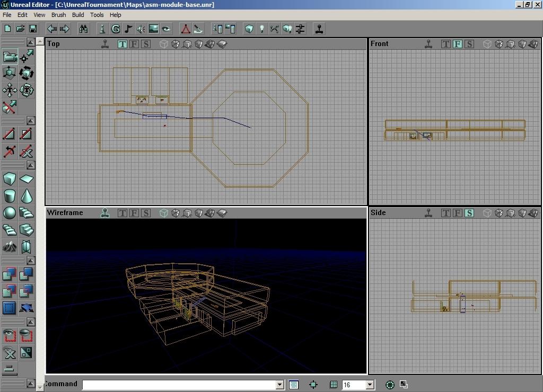Viewport: 543px width, 392px height.
Task: Choose the Cube brush builder
Action: coord(10,179)
